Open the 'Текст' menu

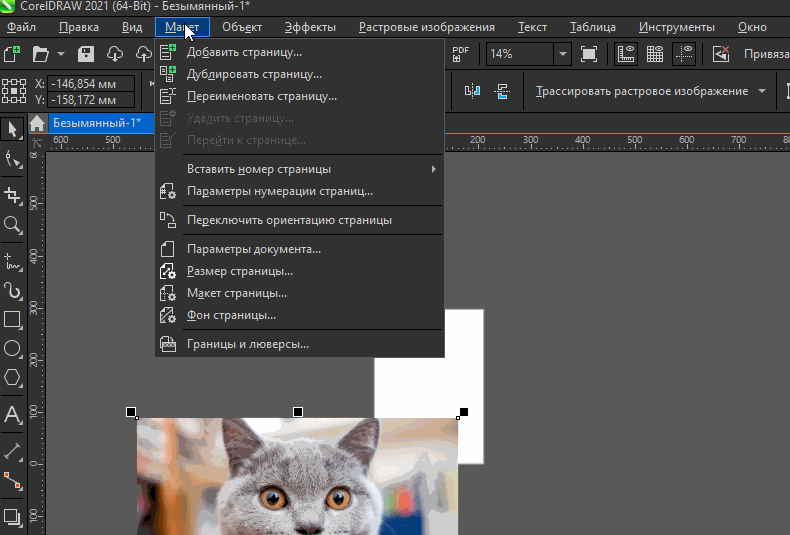(532, 27)
